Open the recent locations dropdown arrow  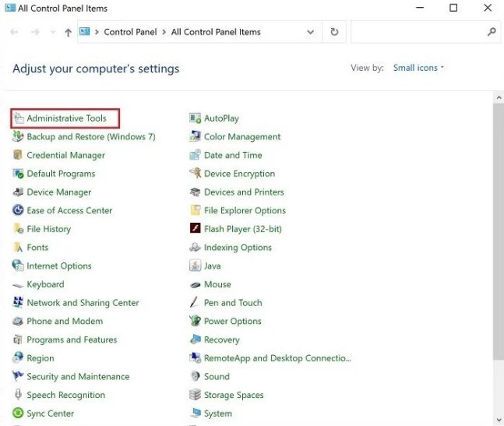pos(53,32)
